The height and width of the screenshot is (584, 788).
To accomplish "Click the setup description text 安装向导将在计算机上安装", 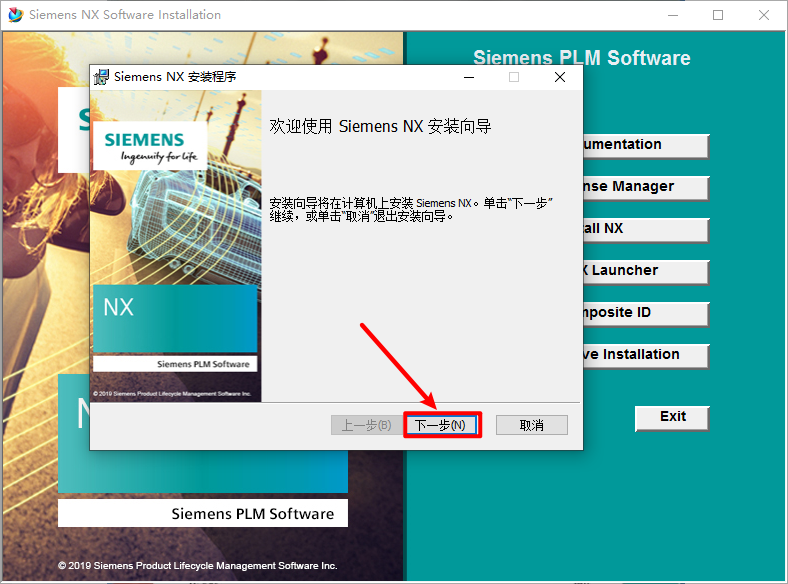I will coord(411,210).
